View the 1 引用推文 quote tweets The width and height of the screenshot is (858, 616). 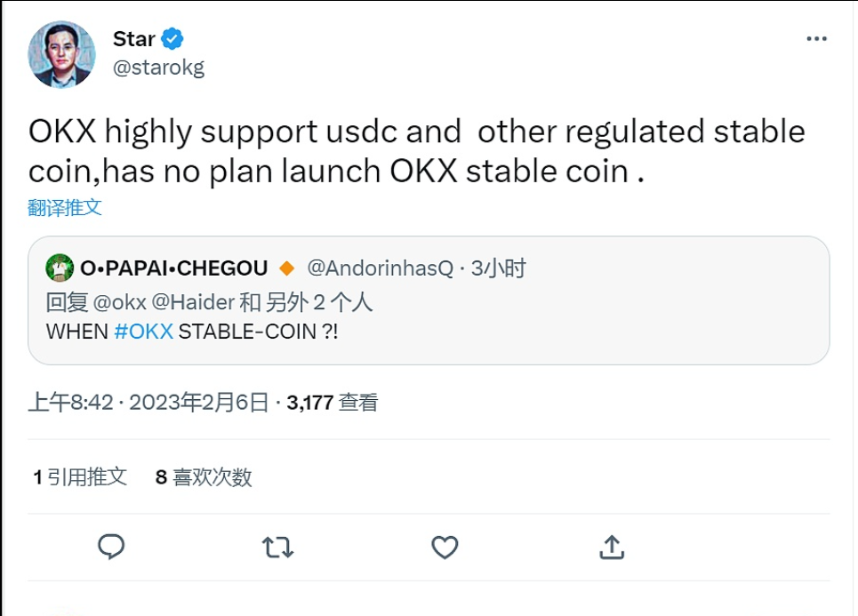[80, 477]
